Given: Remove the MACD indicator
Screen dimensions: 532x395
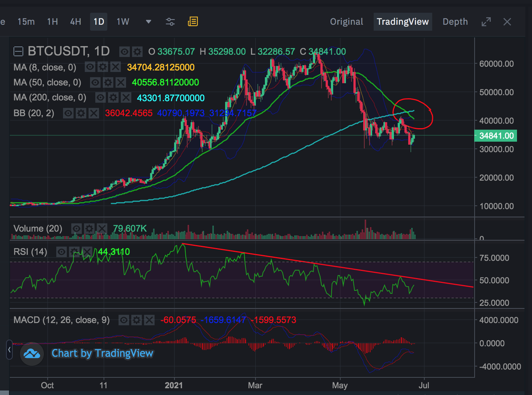Looking at the screenshot, I should click(149, 320).
